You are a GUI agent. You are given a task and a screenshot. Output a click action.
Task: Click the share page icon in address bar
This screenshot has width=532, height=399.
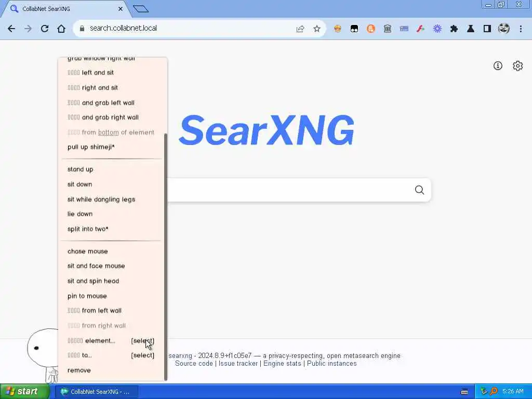click(x=300, y=29)
